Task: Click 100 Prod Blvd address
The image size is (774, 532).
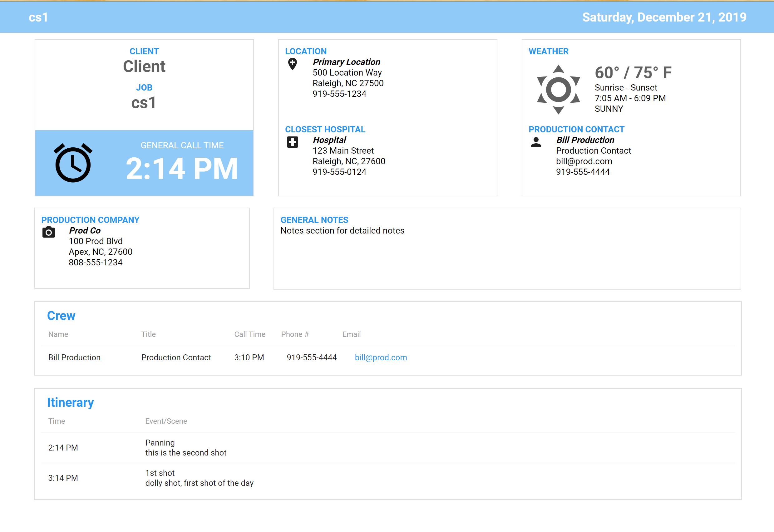Action: pos(96,241)
